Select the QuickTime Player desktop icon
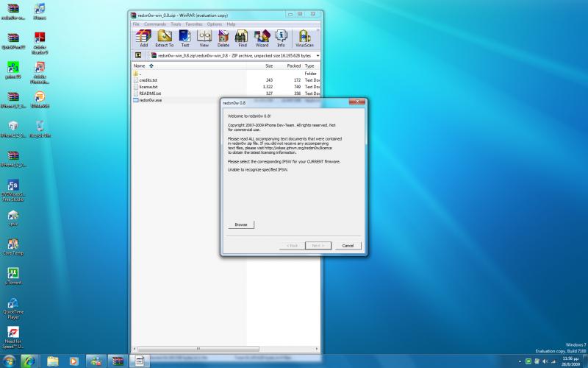This screenshot has height=368, width=588. (13, 308)
